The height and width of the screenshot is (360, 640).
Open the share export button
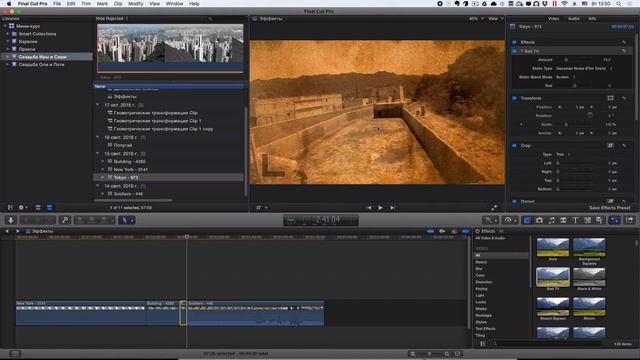tap(630, 220)
